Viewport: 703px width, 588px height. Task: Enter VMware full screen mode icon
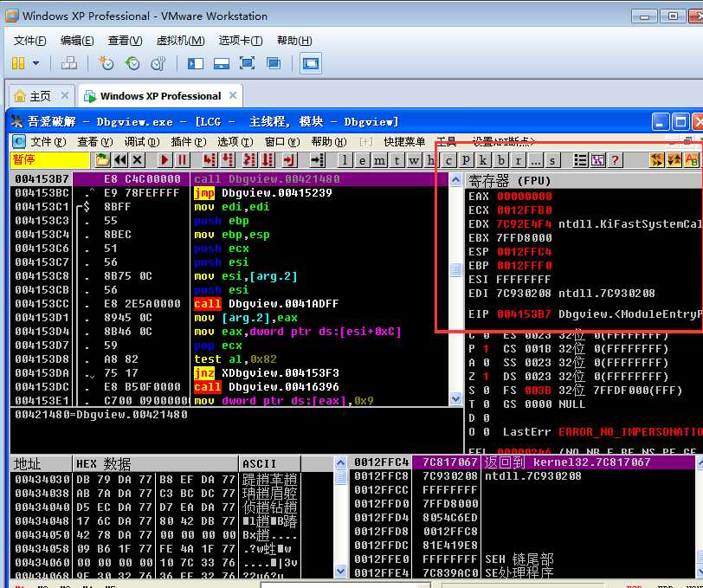coord(247,63)
